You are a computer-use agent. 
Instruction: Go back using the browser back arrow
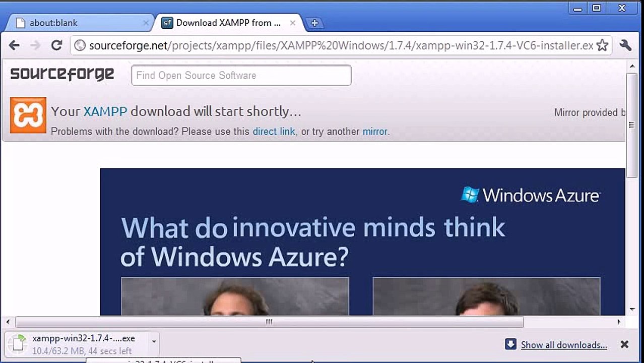tap(14, 45)
